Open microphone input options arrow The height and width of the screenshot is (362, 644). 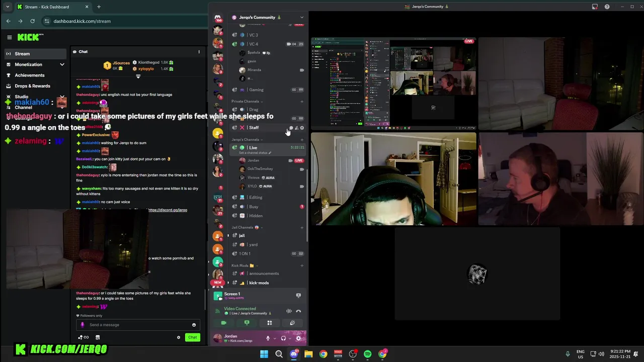[x=274, y=338]
